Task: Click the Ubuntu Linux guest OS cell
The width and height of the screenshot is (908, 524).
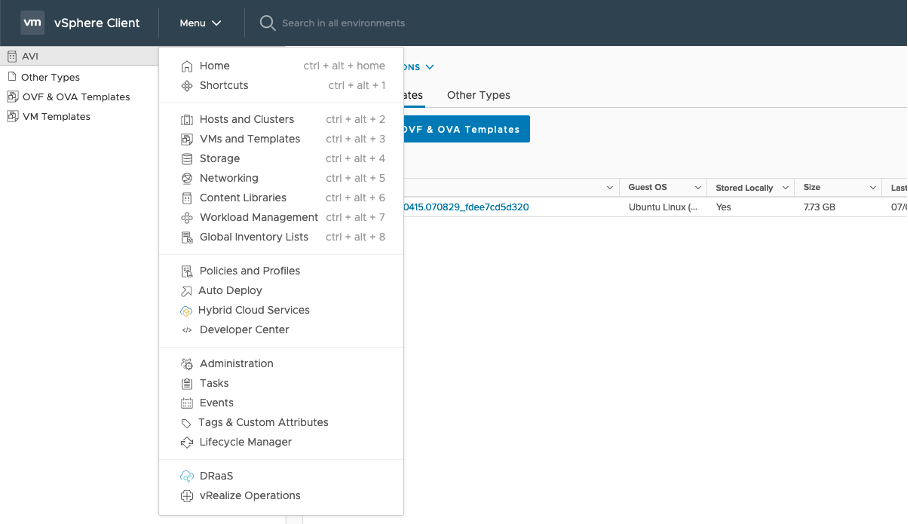Action: pyautogui.click(x=663, y=207)
